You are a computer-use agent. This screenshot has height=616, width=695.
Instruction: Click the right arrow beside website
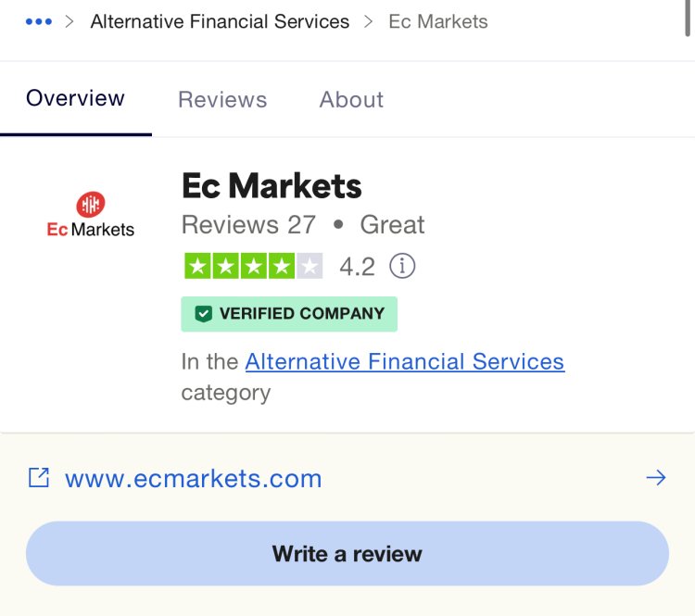(x=656, y=478)
